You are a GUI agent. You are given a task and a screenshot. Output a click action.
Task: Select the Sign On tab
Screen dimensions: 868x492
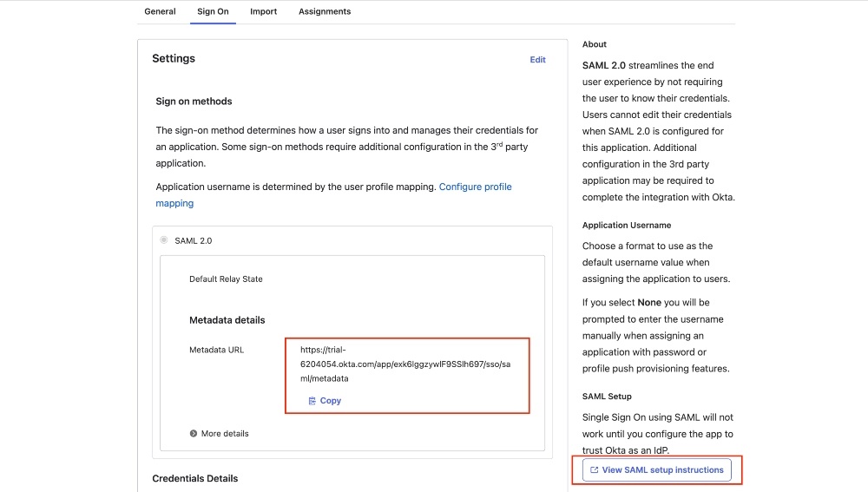pyautogui.click(x=214, y=11)
